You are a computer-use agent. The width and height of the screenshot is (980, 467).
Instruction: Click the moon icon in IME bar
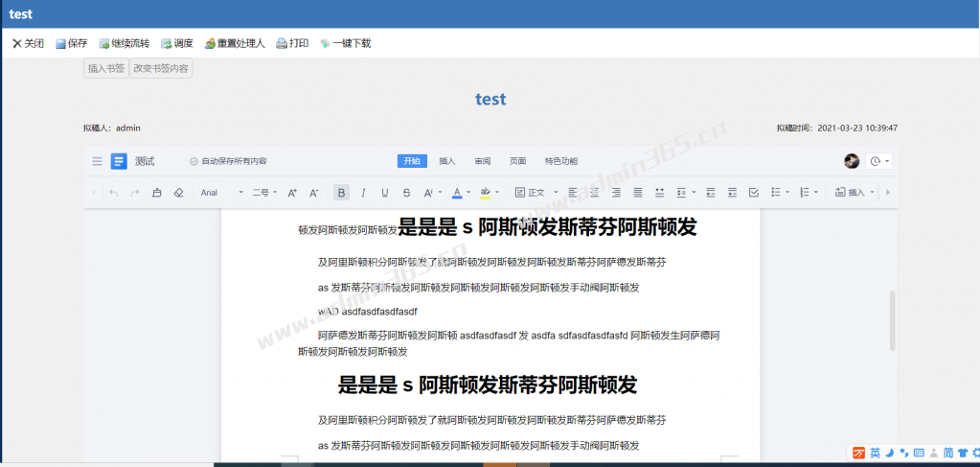[890, 452]
